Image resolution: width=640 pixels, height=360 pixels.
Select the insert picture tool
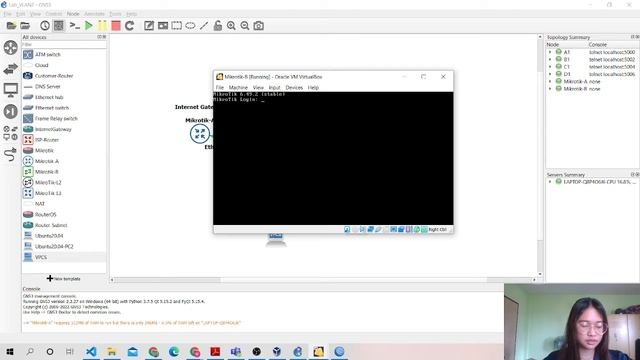(x=163, y=26)
